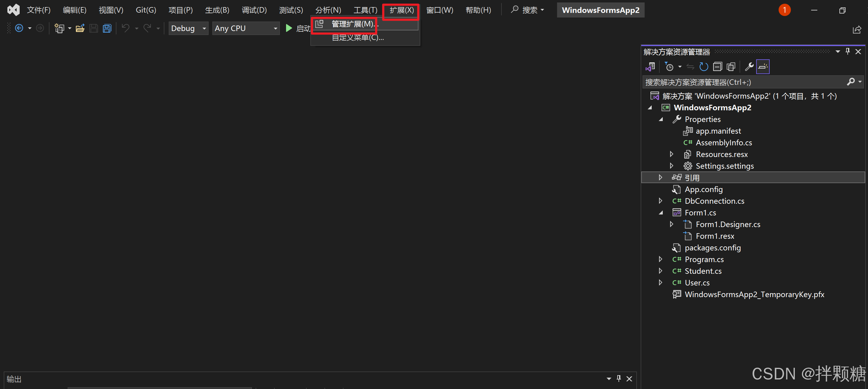Expand the 引用 references node
The width and height of the screenshot is (868, 389).
[x=660, y=177]
